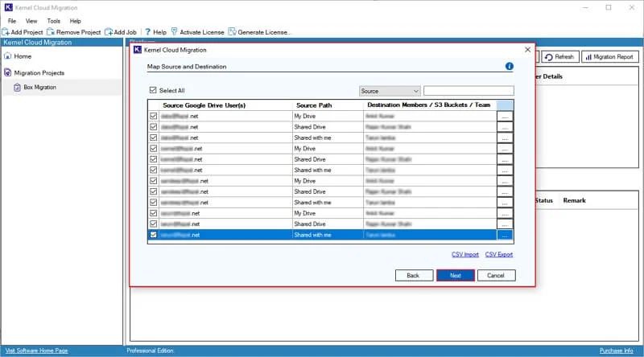Image resolution: width=644 pixels, height=357 pixels.
Task: Click the CSV Export link
Action: [498, 254]
